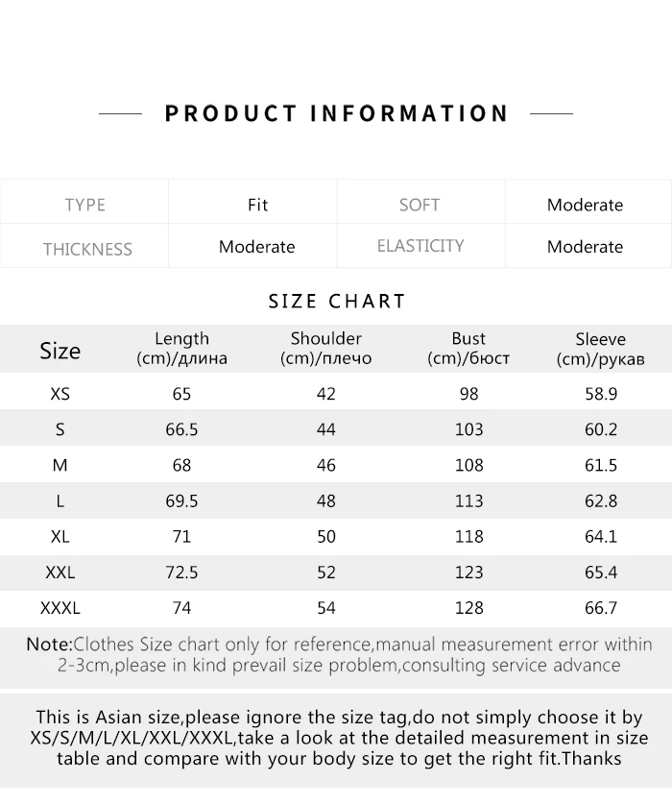The image size is (672, 805).
Task: Select the M size row label
Action: (60, 465)
